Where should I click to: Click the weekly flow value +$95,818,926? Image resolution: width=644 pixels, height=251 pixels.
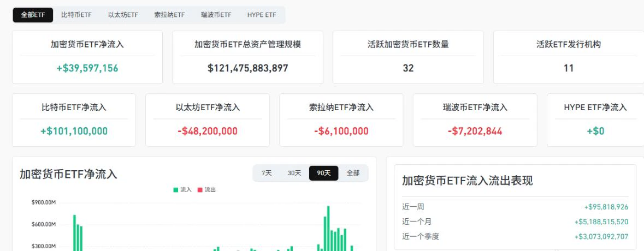[x=606, y=207]
